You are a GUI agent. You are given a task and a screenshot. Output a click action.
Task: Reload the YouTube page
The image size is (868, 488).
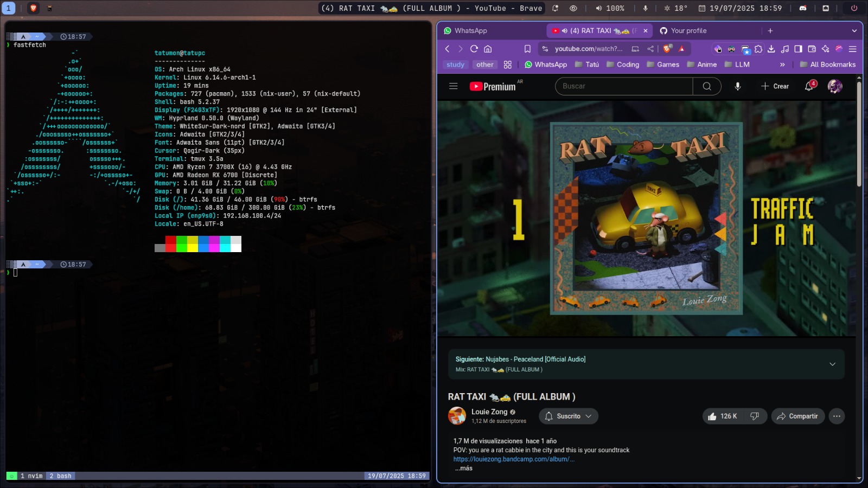point(474,49)
